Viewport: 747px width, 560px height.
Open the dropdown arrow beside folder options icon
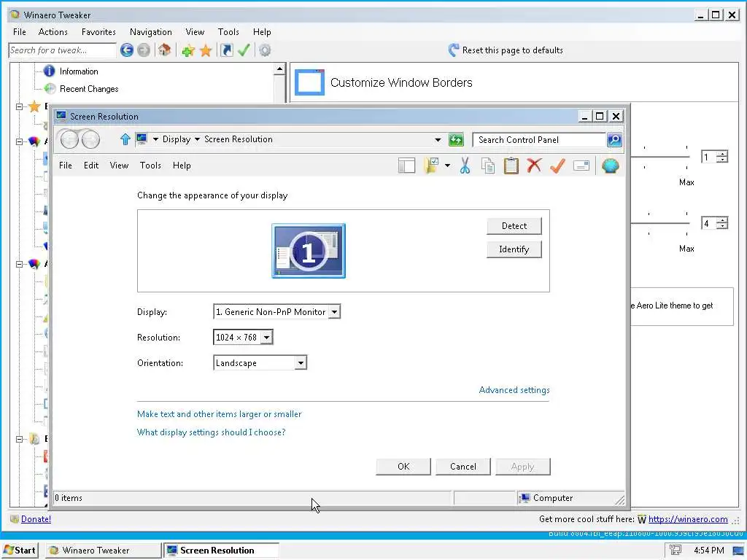pos(447,166)
